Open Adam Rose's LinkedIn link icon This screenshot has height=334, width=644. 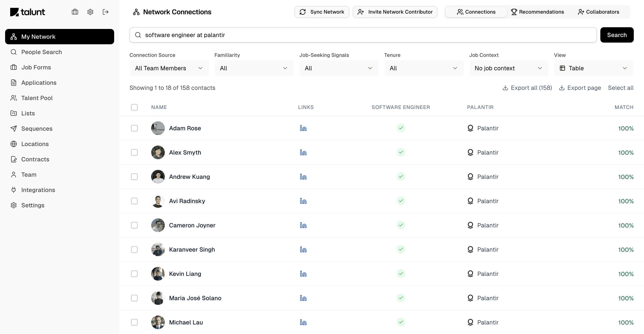(303, 128)
